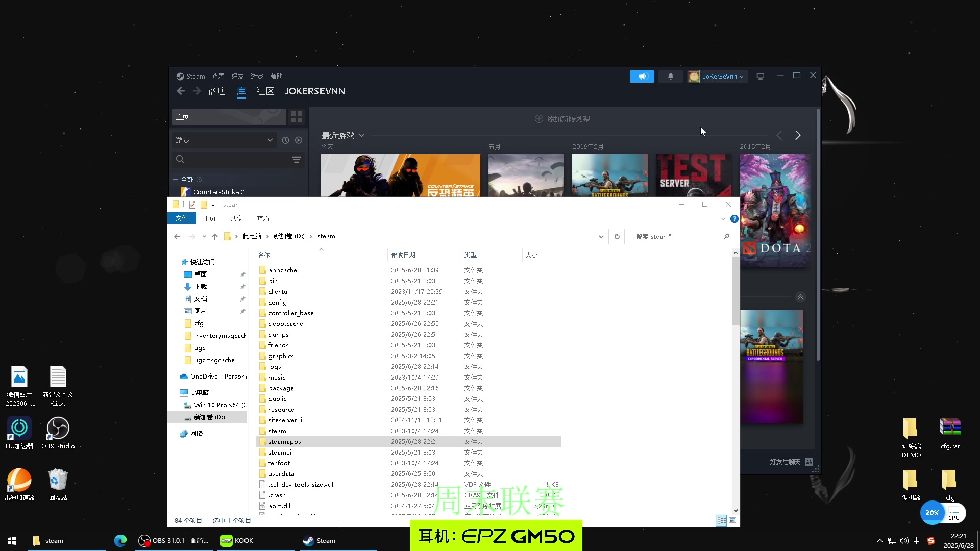
Task: Click Explorer back arrow
Action: tap(177, 237)
